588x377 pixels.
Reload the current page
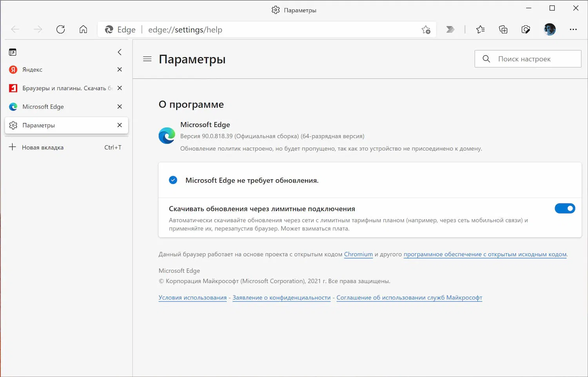pyautogui.click(x=60, y=29)
